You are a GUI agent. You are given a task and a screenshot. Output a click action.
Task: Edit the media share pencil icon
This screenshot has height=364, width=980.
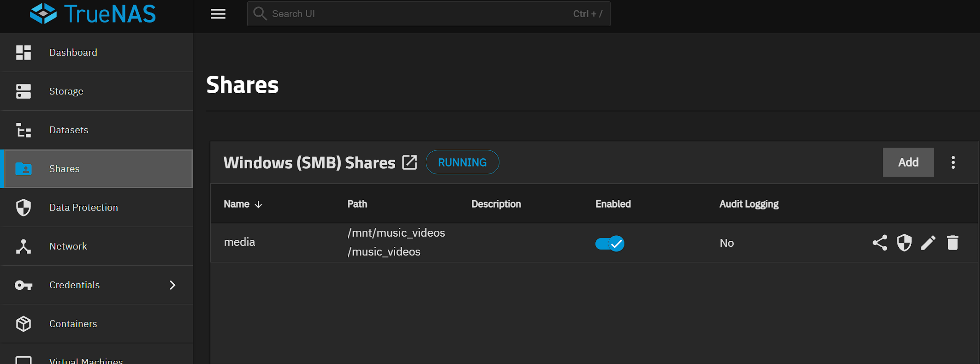[x=928, y=243]
